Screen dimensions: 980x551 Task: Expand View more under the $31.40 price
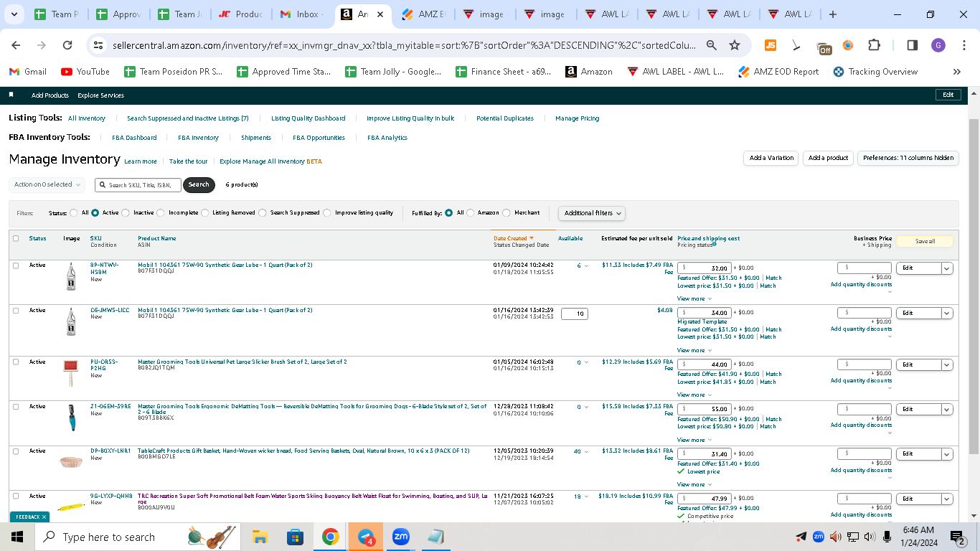694,485
